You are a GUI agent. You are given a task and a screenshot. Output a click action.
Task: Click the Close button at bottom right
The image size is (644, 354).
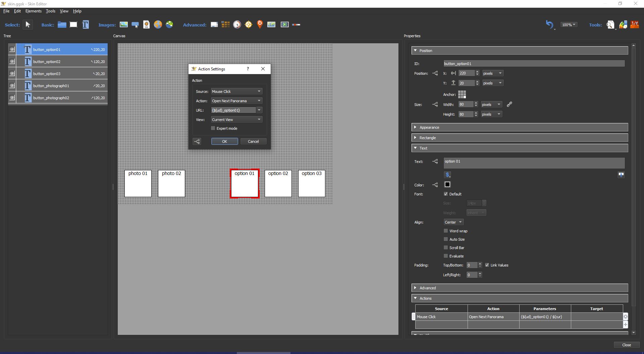(x=627, y=345)
